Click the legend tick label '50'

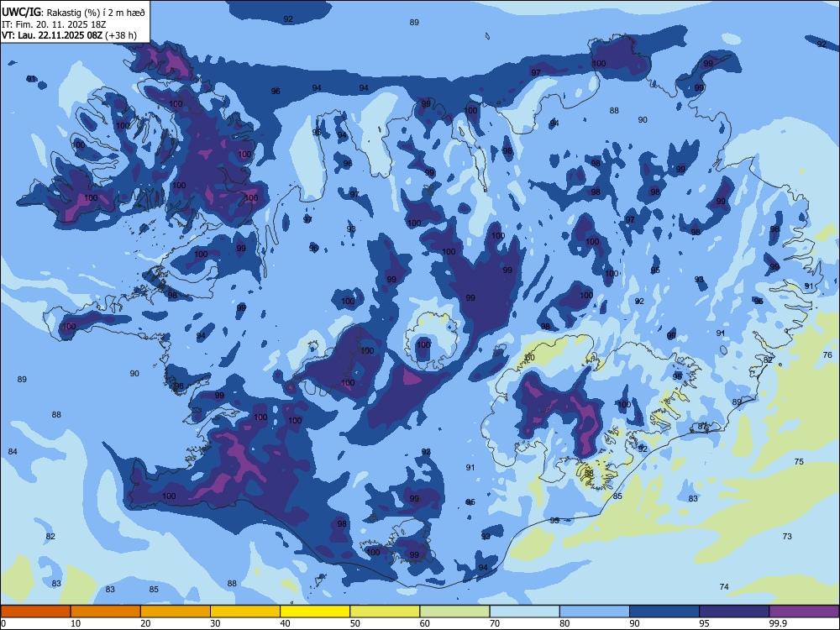(355, 623)
